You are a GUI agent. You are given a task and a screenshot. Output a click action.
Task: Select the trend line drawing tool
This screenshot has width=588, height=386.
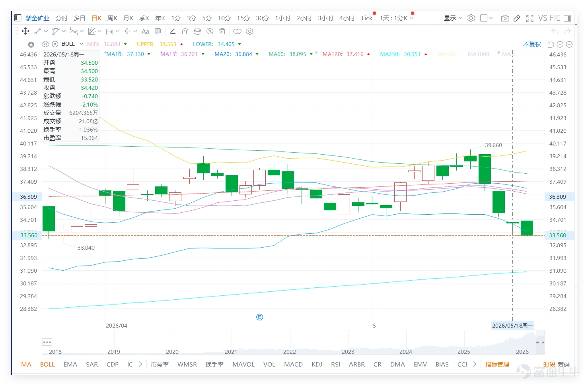(38, 31)
